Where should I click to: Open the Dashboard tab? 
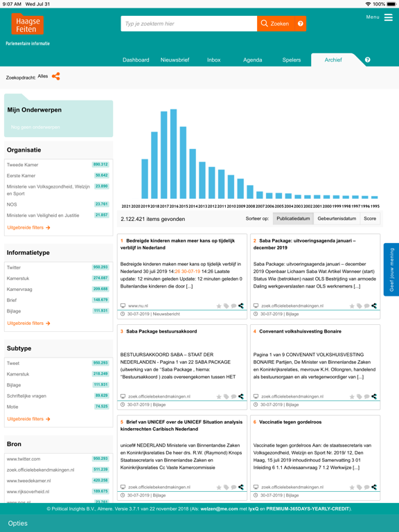136,60
